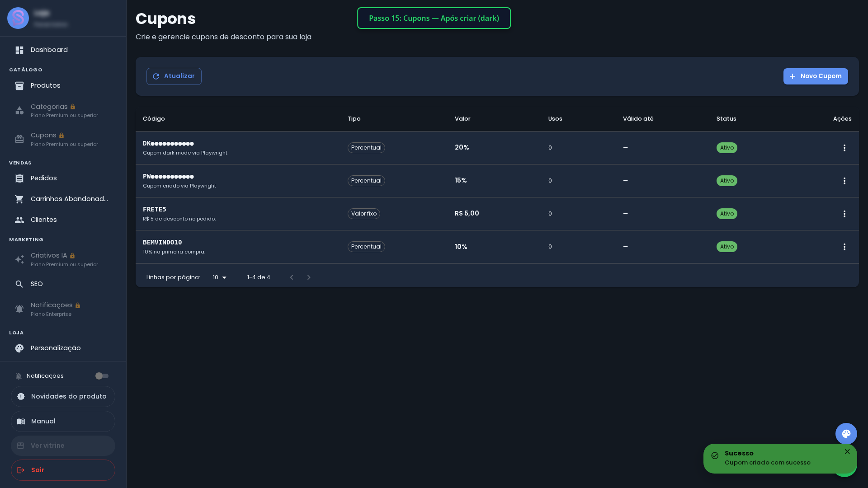Open the Pedidos section
This screenshot has height=488, width=868.
(63, 178)
